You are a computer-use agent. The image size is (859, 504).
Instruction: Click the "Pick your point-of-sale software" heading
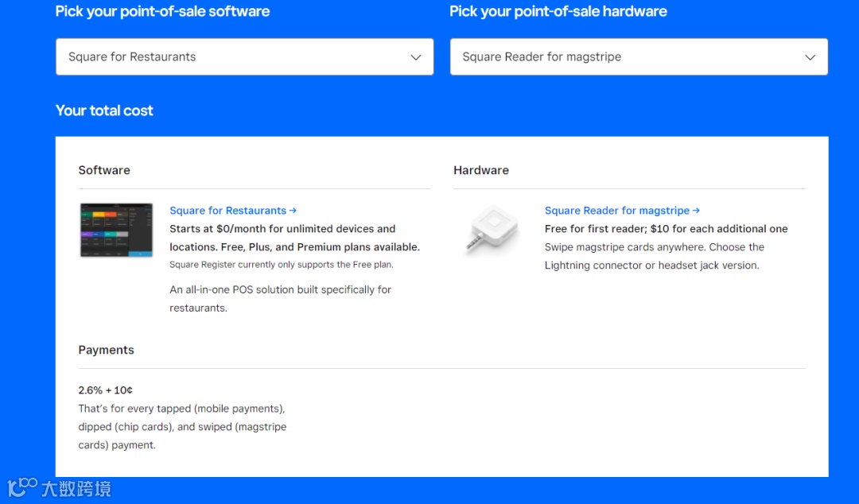(162, 11)
